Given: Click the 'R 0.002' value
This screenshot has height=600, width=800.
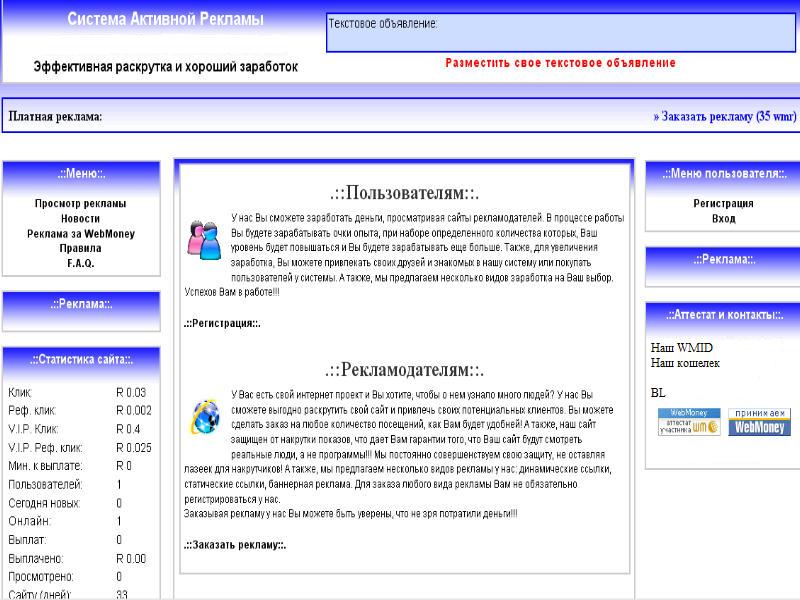Looking at the screenshot, I should (x=134, y=411).
